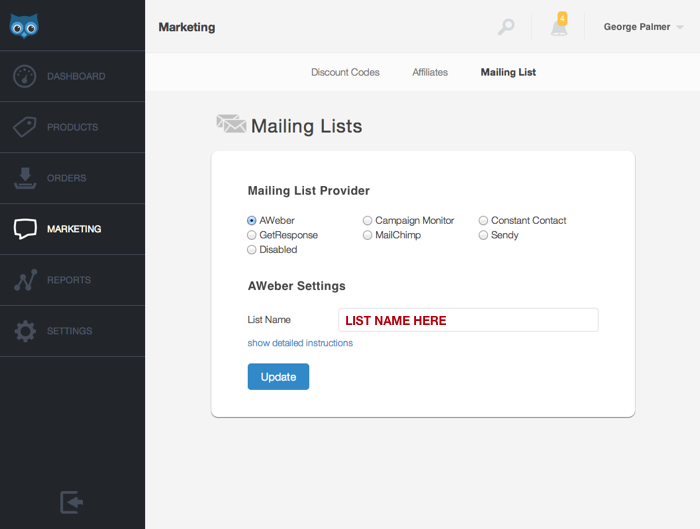Switch to the Affiliates tab
700x529 pixels.
pos(430,72)
